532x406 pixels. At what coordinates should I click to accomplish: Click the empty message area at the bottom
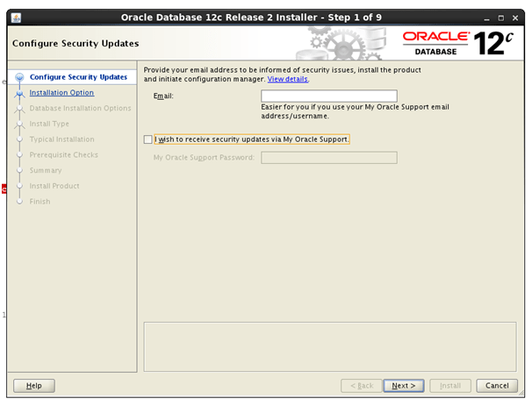coord(329,345)
